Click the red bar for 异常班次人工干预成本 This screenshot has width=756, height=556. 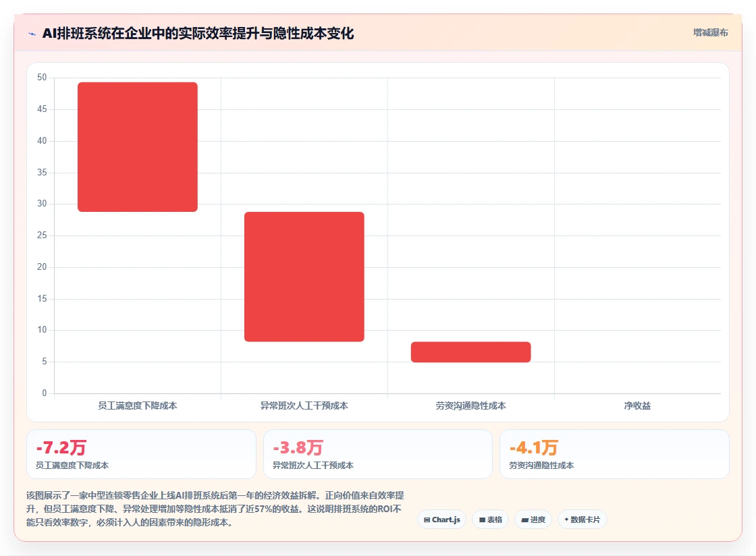pyautogui.click(x=304, y=277)
